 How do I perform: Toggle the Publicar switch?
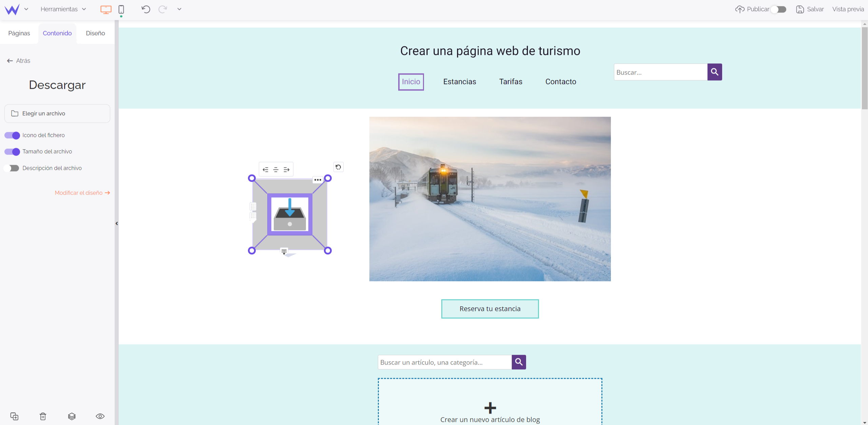778,9
